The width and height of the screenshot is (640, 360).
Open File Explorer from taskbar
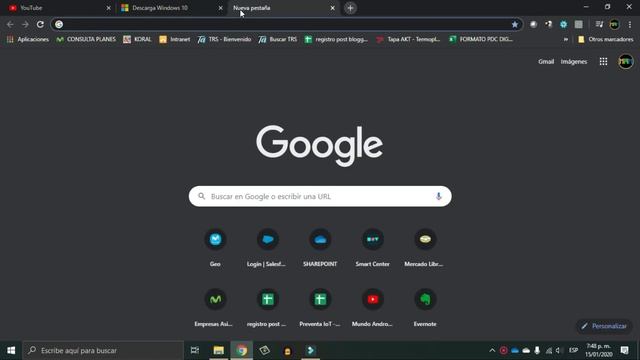[x=218, y=350]
